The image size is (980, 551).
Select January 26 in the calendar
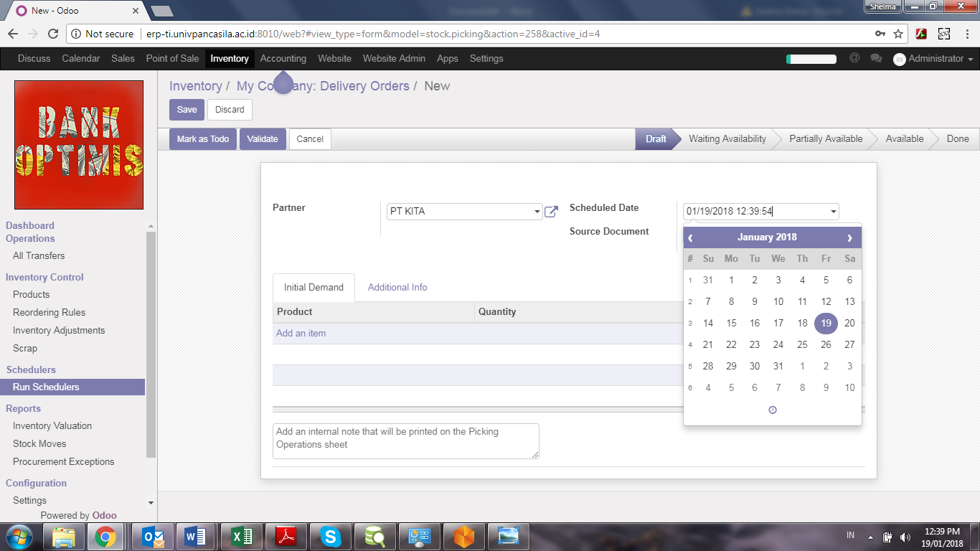click(x=826, y=344)
